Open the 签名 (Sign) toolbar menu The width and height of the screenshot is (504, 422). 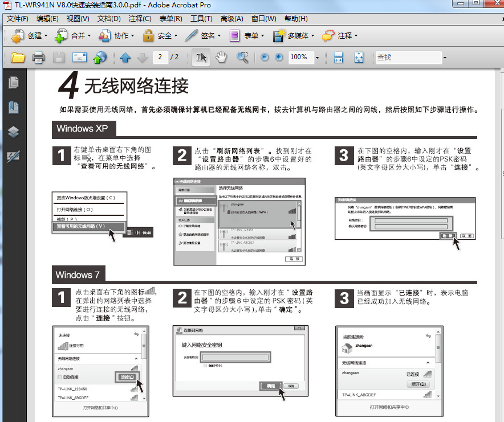tap(203, 36)
